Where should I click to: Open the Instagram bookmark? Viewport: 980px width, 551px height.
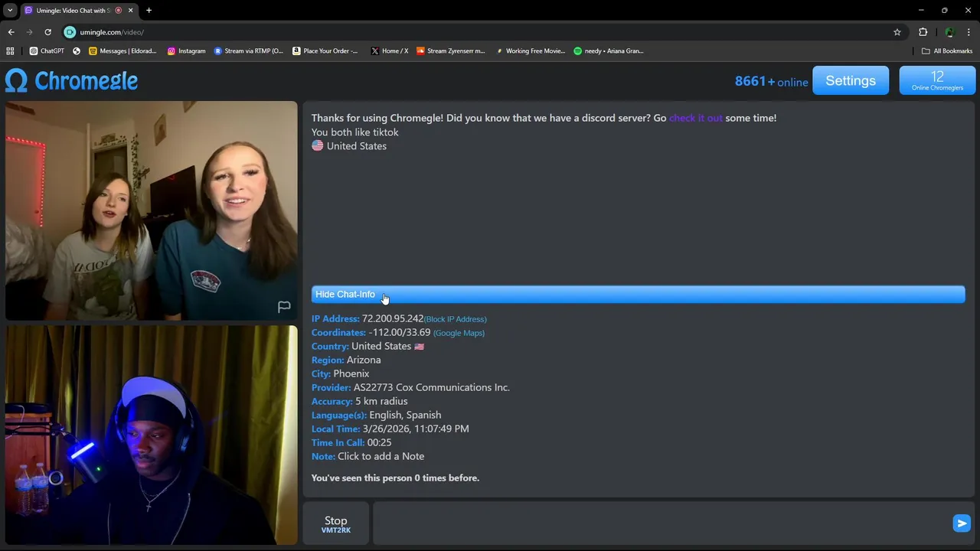point(186,51)
